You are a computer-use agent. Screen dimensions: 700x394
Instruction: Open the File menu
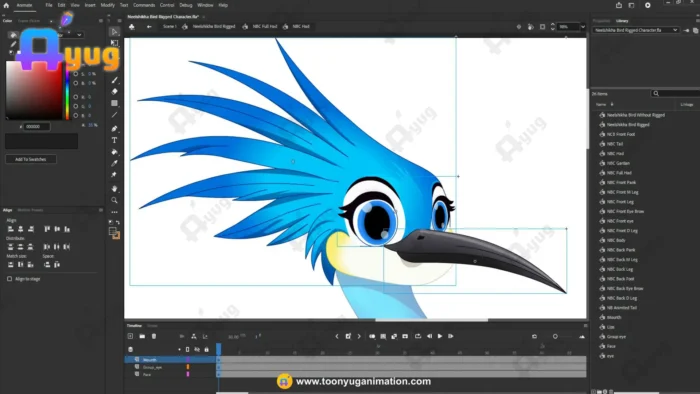pyautogui.click(x=49, y=5)
